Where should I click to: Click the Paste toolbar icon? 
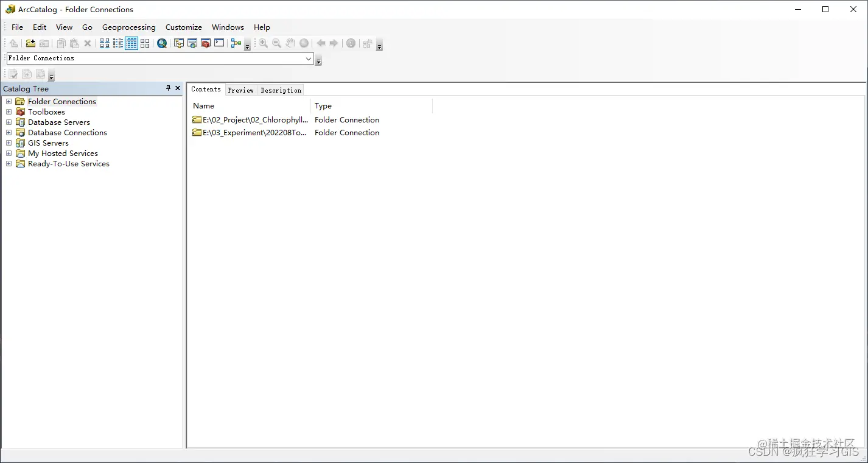click(74, 43)
